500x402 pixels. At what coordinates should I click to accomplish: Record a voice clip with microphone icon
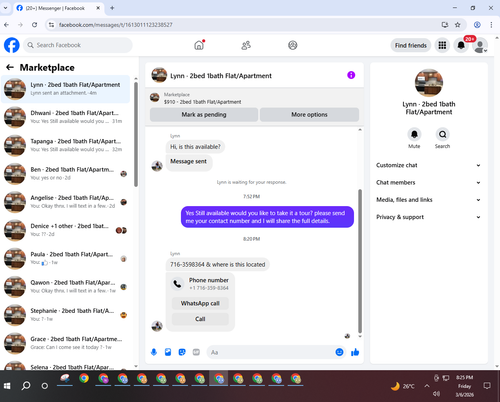point(154,352)
